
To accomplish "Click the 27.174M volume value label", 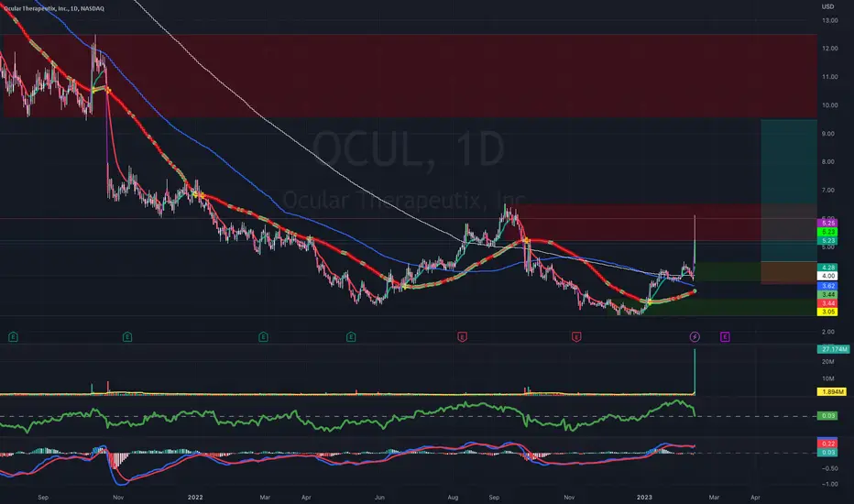I will (x=833, y=349).
